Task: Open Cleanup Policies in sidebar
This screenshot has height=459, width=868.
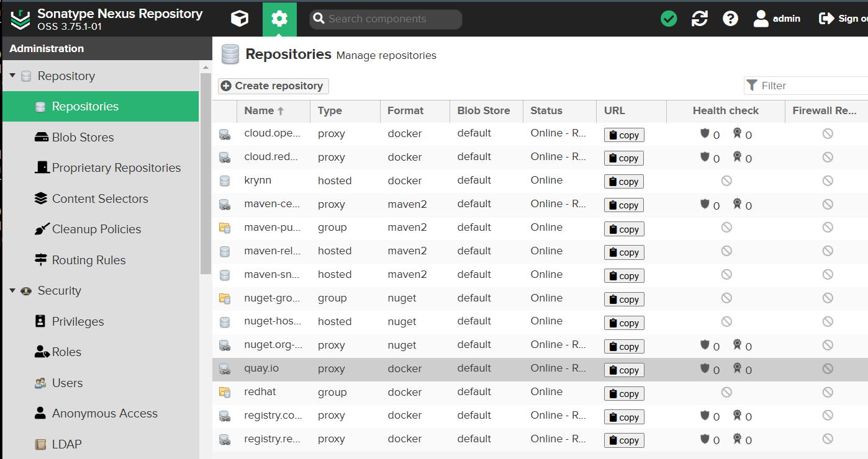Action: 96,229
